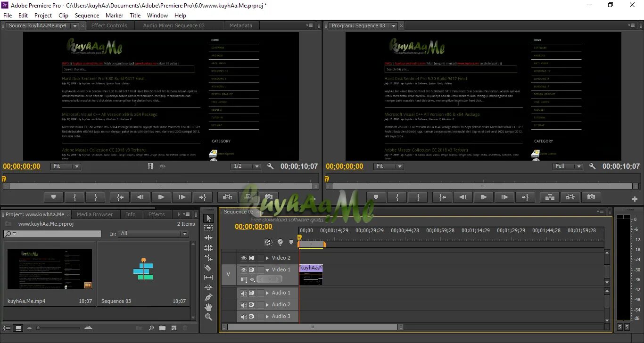Switch Project panel to list view

click(7, 327)
